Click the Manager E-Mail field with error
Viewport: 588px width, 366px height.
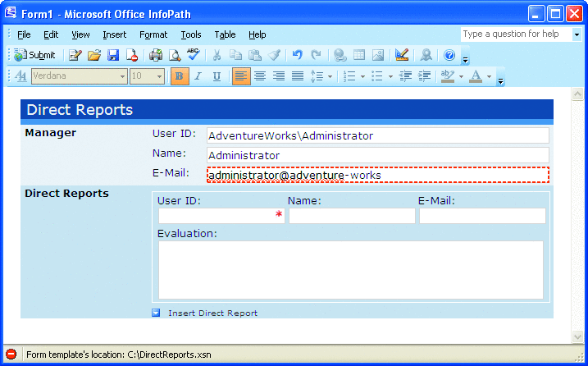point(377,175)
